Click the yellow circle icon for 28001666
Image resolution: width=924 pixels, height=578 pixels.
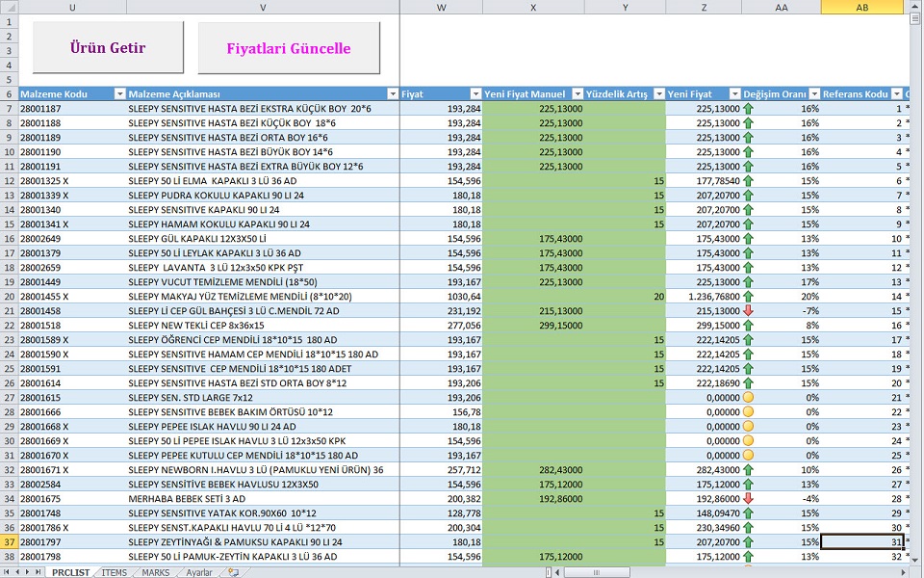click(x=748, y=411)
